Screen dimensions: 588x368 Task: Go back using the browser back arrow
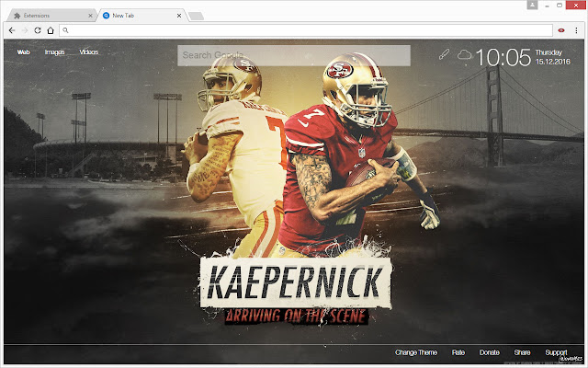(12, 30)
